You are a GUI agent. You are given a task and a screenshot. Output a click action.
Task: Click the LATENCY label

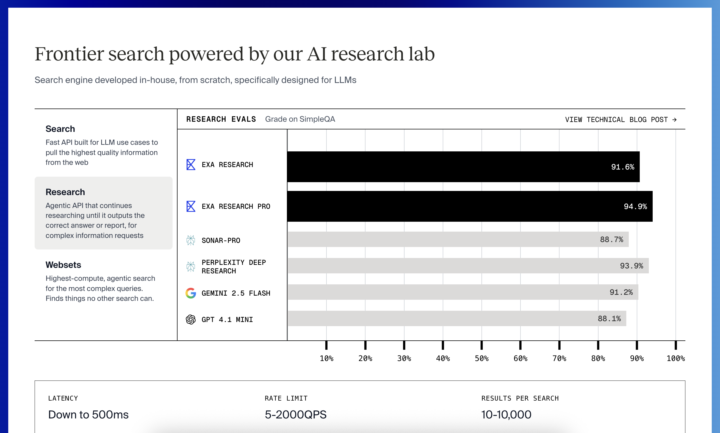(x=63, y=398)
